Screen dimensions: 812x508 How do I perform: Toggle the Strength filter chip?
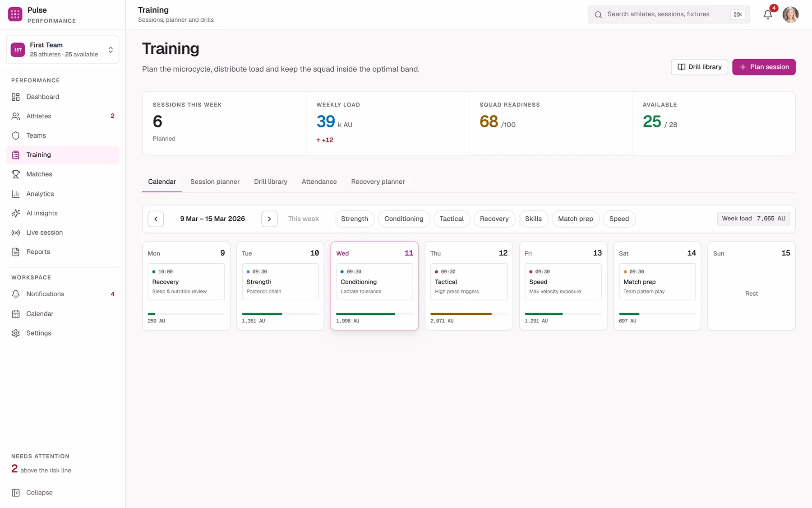(355, 219)
